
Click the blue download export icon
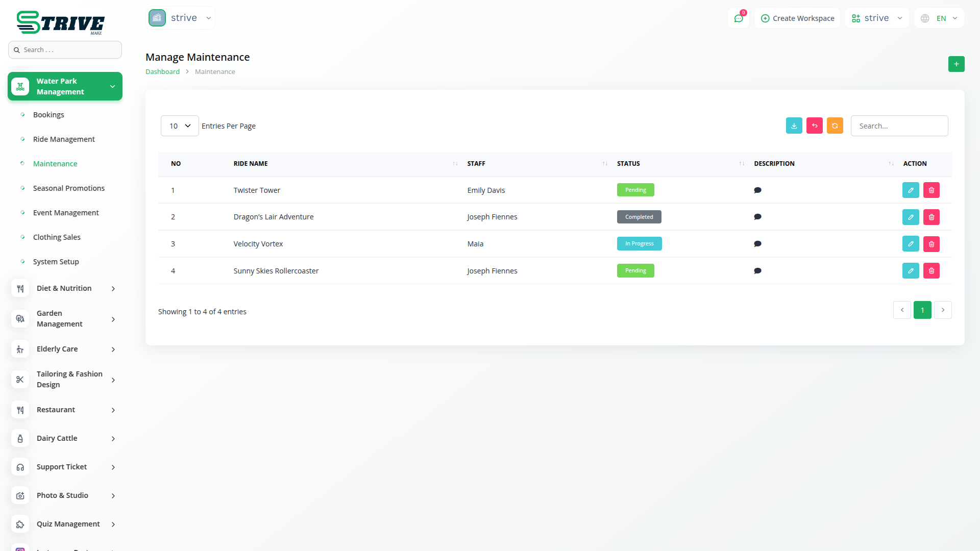click(794, 126)
